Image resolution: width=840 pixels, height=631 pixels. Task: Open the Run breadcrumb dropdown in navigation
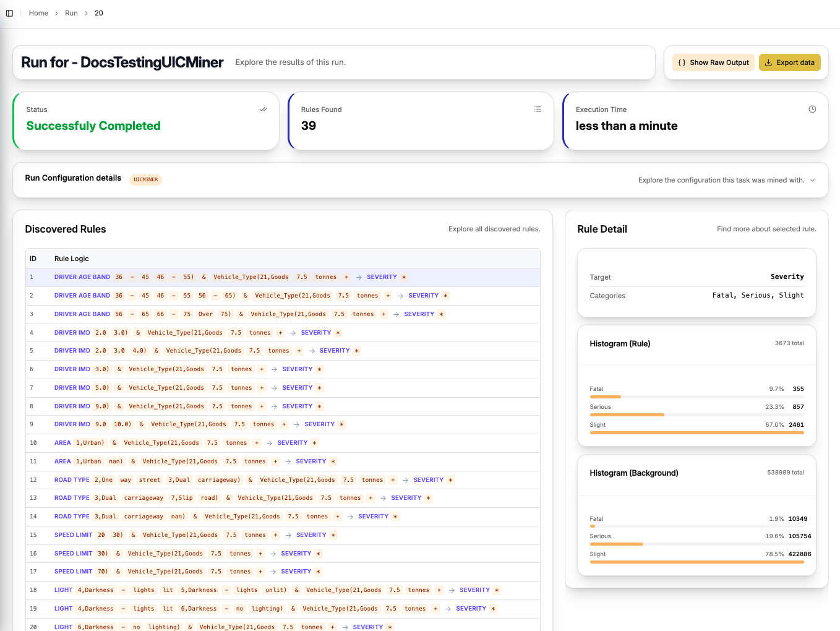point(71,12)
